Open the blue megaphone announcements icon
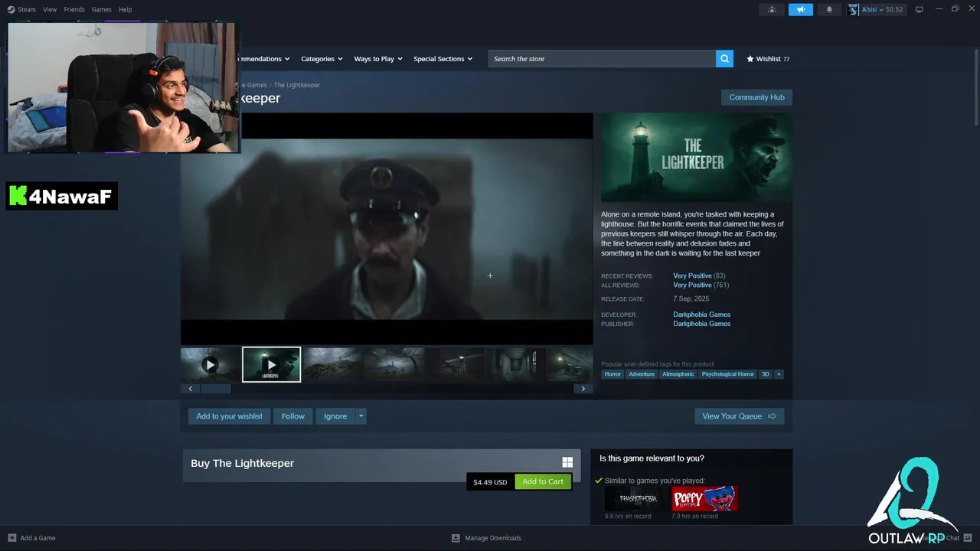Viewport: 980px width, 551px height. point(801,9)
